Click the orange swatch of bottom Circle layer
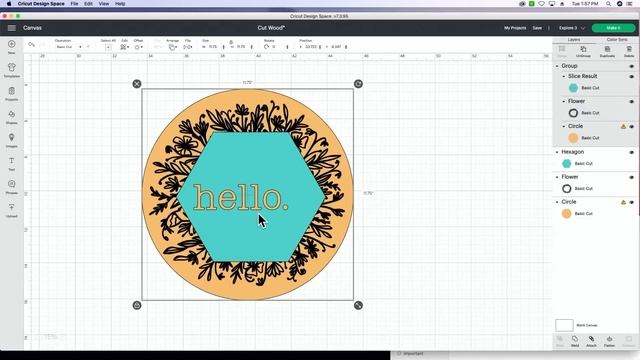This screenshot has width=640, height=360. click(x=567, y=213)
